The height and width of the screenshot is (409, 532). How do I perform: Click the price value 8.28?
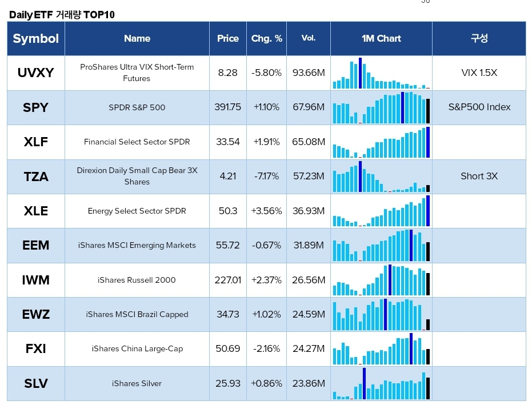tap(227, 73)
